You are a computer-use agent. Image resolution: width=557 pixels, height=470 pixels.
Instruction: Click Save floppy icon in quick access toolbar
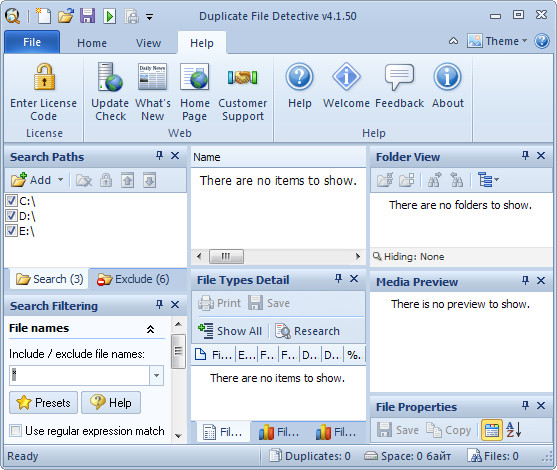tap(87, 16)
